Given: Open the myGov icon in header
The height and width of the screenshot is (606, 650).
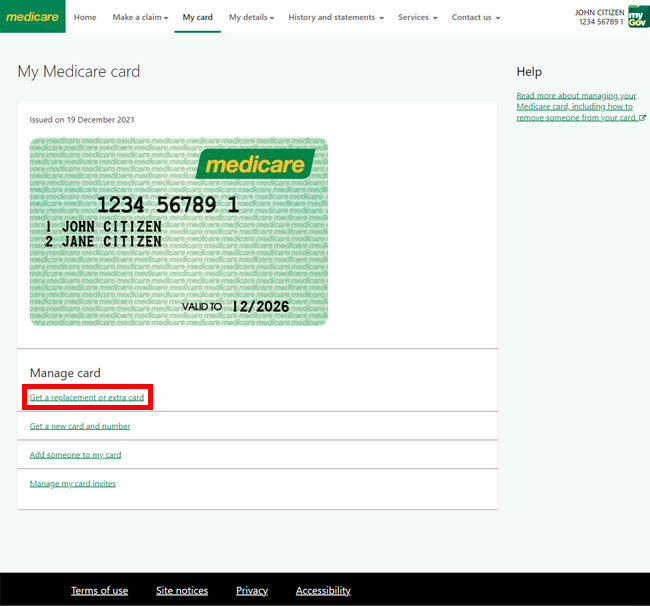Looking at the screenshot, I should (639, 17).
